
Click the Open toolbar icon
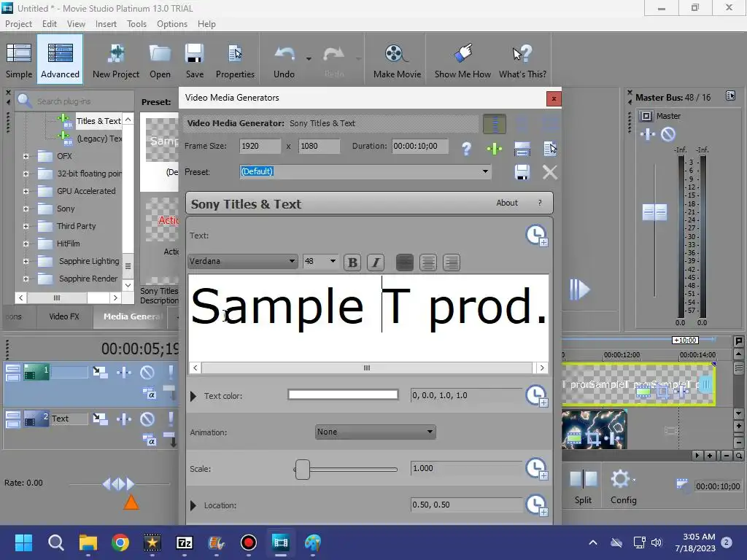tap(160, 60)
